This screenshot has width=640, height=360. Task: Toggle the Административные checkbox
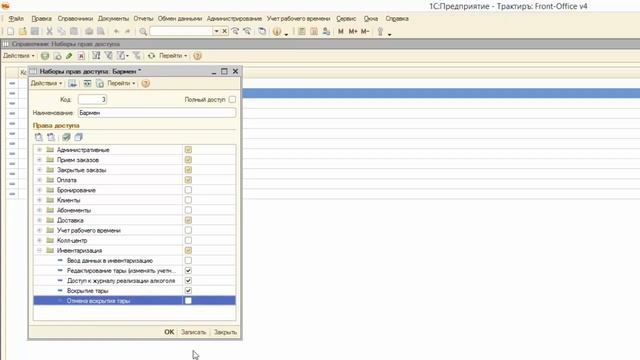(188, 150)
